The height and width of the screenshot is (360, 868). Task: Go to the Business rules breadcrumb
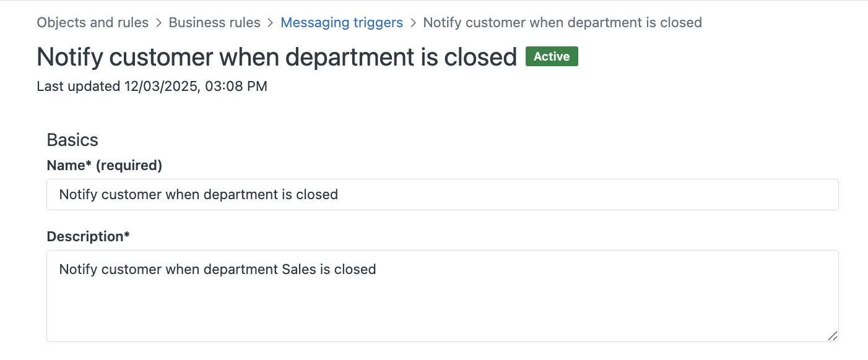tap(214, 22)
